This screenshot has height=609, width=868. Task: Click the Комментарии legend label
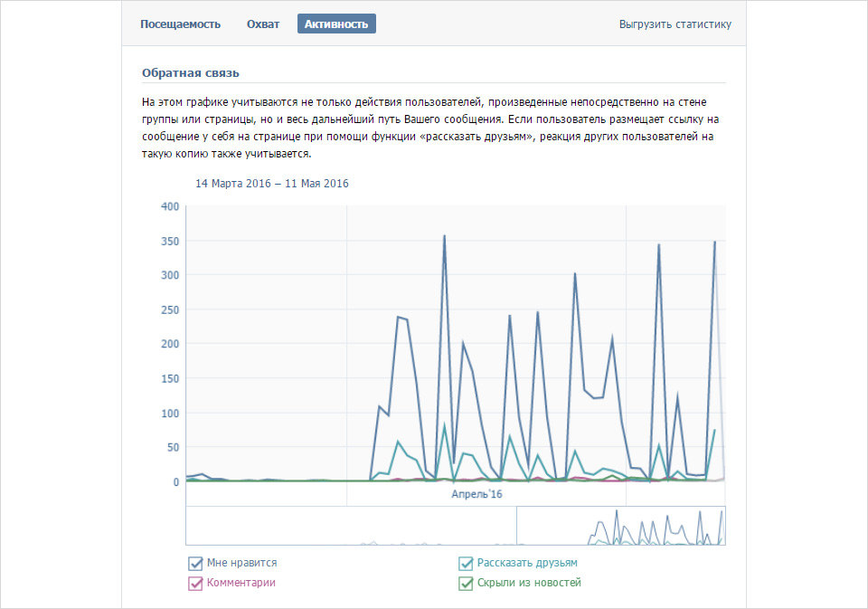[x=241, y=583]
